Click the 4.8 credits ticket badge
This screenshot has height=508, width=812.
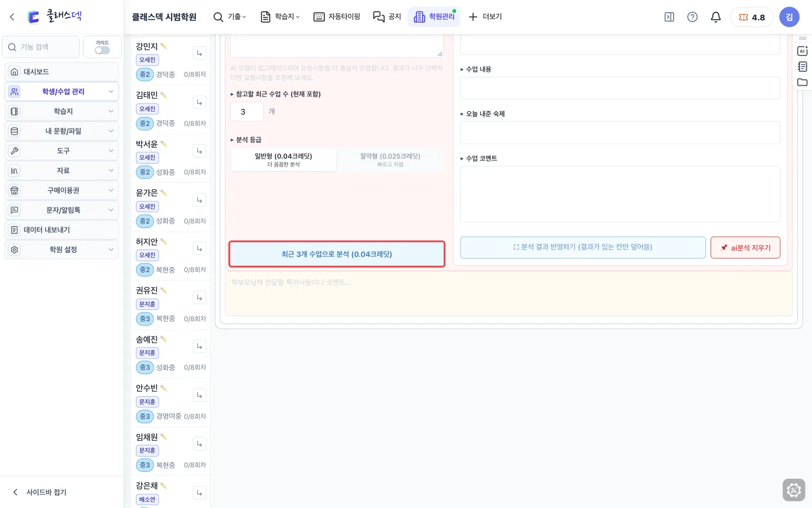752,17
